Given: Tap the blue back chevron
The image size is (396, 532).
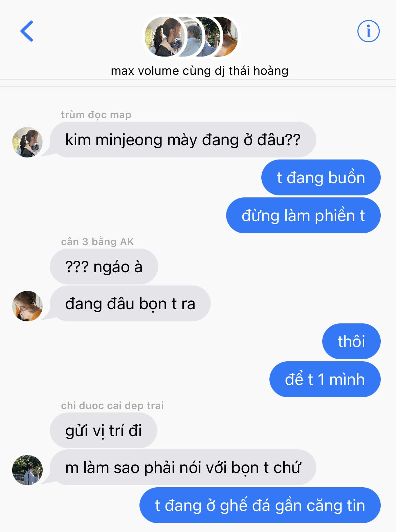Looking at the screenshot, I should (x=27, y=31).
